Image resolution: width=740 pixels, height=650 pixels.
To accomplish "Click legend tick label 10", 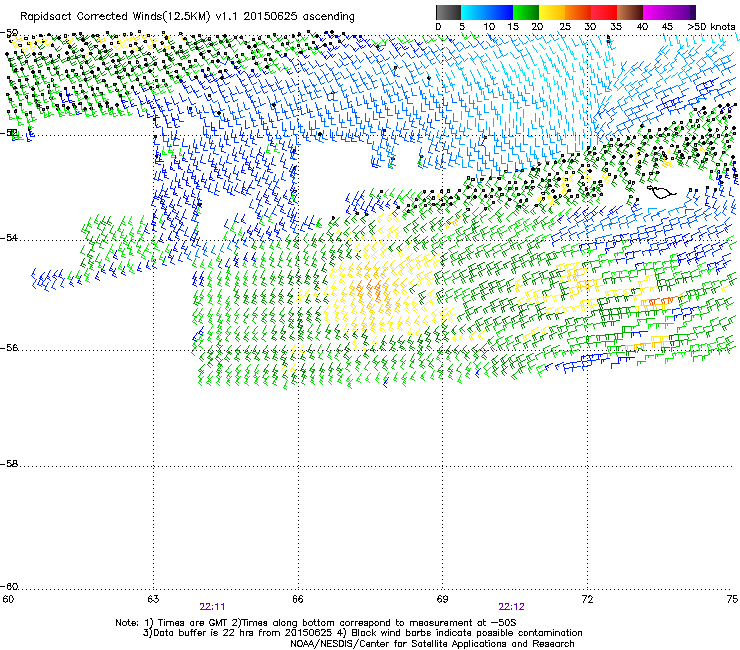I will coord(489,27).
